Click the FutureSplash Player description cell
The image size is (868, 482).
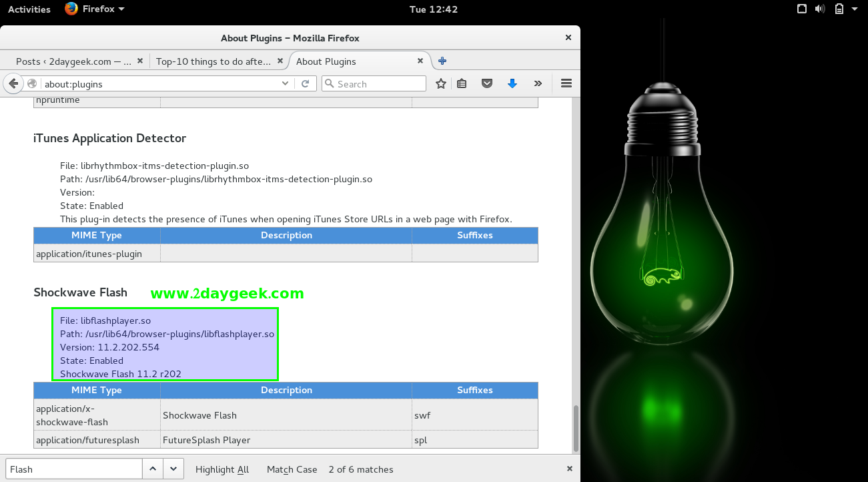click(286, 440)
